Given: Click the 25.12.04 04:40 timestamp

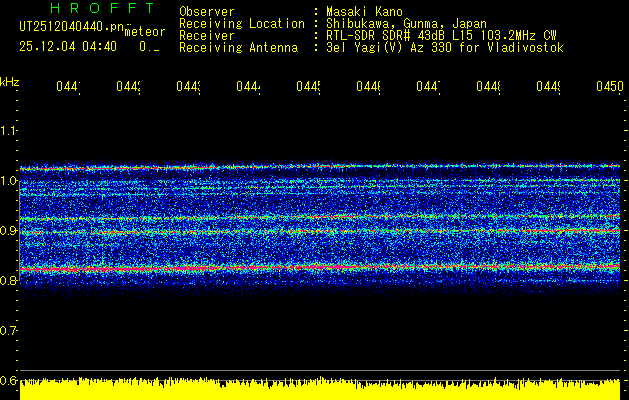Looking at the screenshot, I should pyautogui.click(x=67, y=46).
